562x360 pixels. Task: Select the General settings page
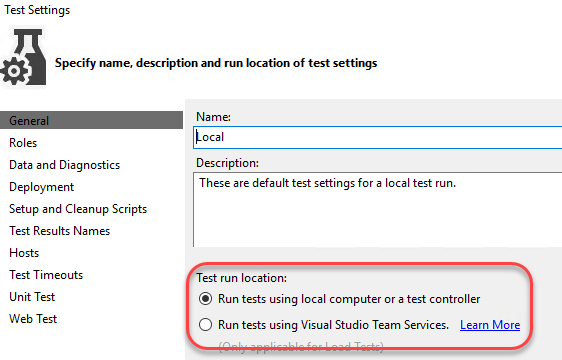click(x=91, y=120)
